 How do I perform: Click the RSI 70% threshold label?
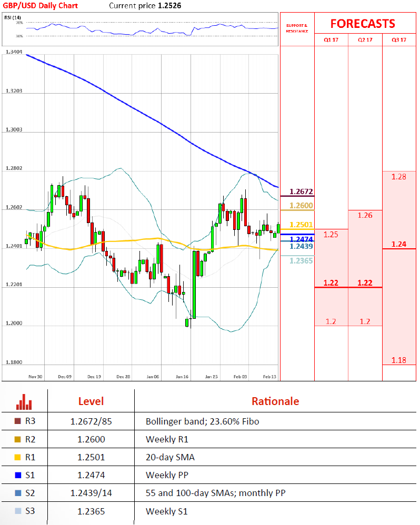[x=19, y=23]
